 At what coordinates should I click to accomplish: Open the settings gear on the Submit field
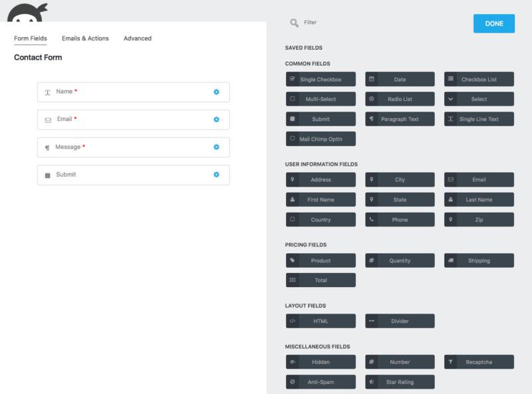point(216,175)
